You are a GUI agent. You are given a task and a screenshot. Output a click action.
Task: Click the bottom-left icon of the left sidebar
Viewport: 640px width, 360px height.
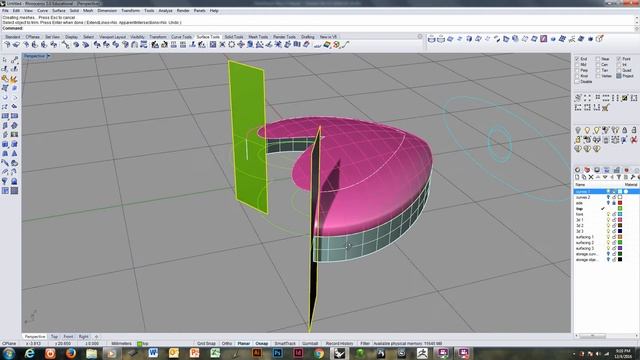(5, 191)
